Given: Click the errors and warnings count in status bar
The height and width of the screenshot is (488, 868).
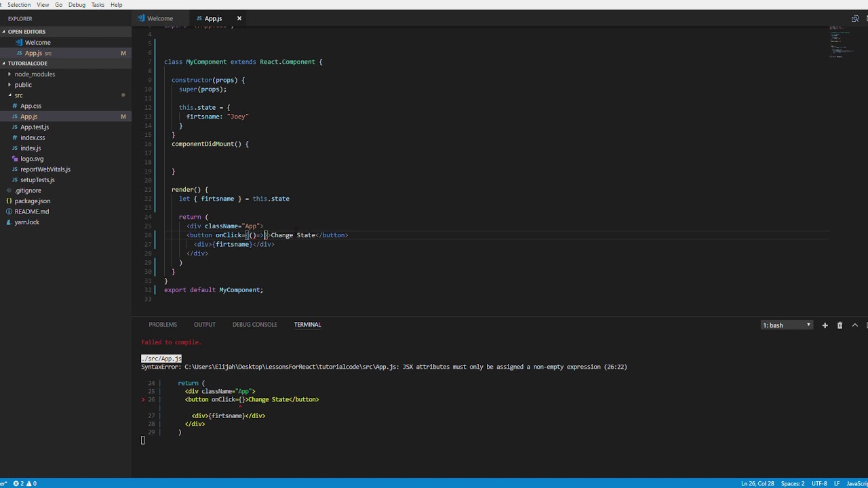Looking at the screenshot, I should point(25,483).
